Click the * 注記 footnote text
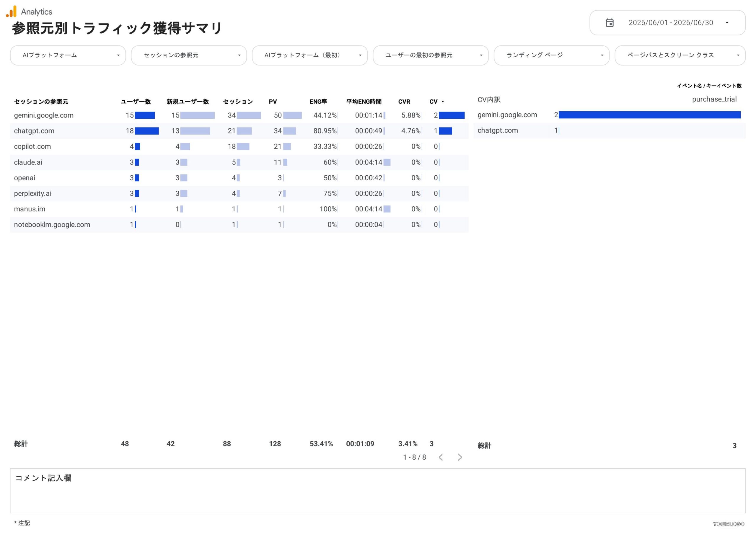 click(x=22, y=523)
